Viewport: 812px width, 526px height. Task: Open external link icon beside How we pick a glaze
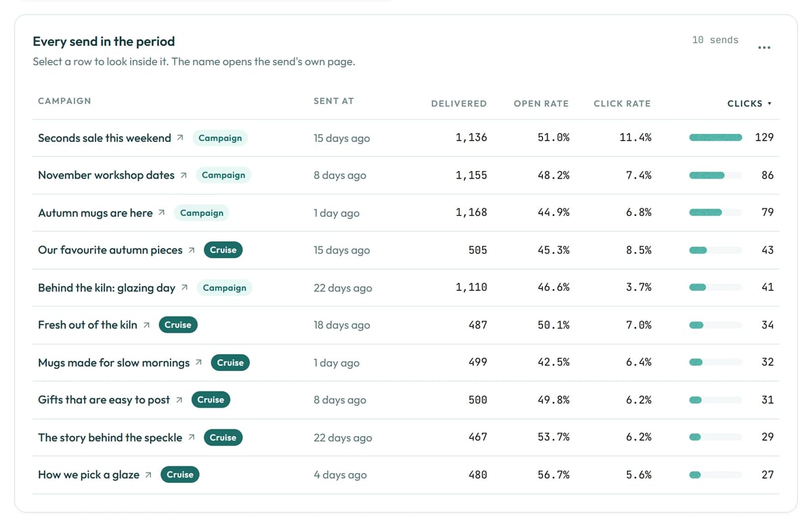[148, 475]
